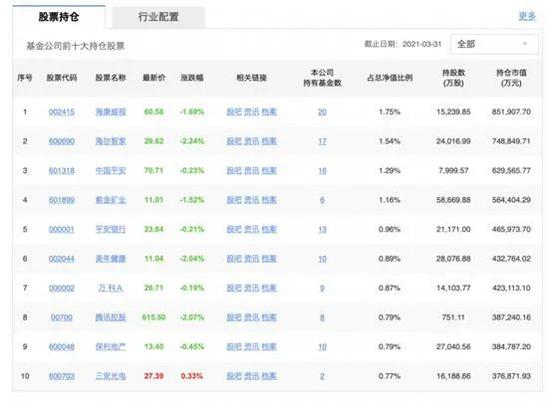
Task: Open 资讯 link in 平安银行 row
Action: [251, 229]
